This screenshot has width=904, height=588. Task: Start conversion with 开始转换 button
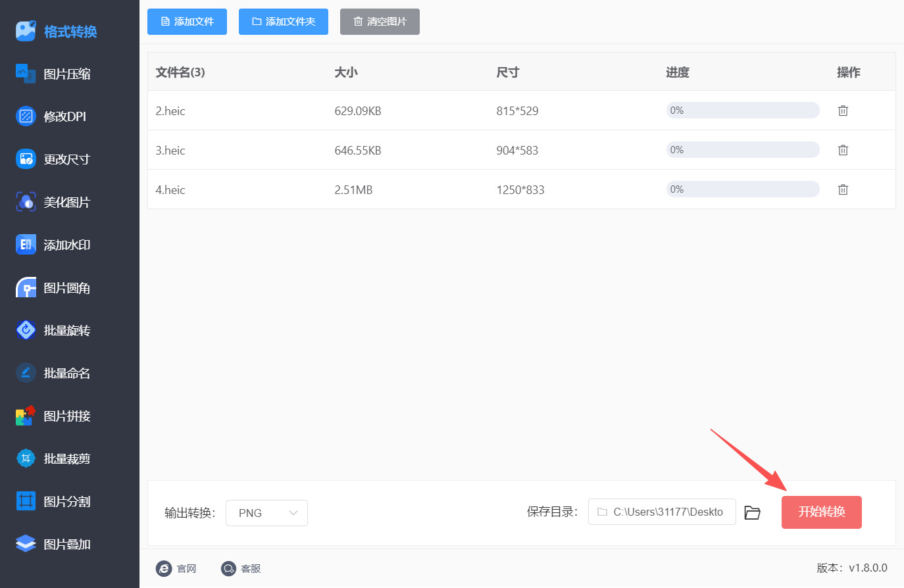click(x=822, y=512)
